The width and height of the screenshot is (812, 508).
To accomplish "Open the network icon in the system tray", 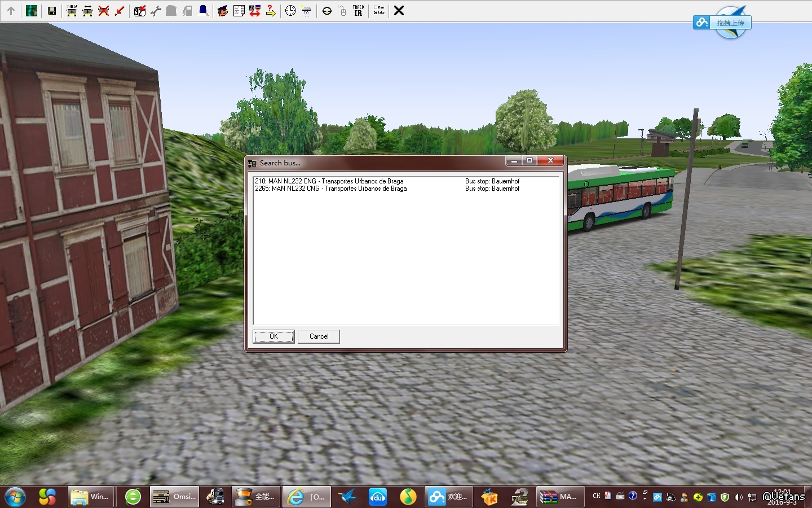I will (x=752, y=497).
